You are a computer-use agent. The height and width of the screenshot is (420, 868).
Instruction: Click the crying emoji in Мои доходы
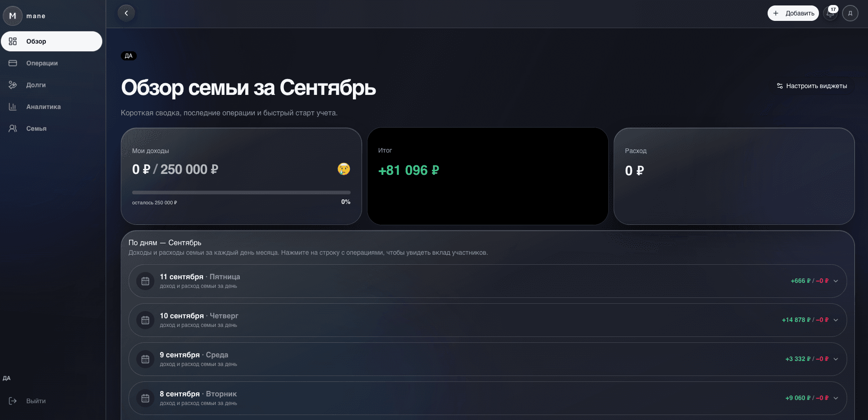(344, 169)
